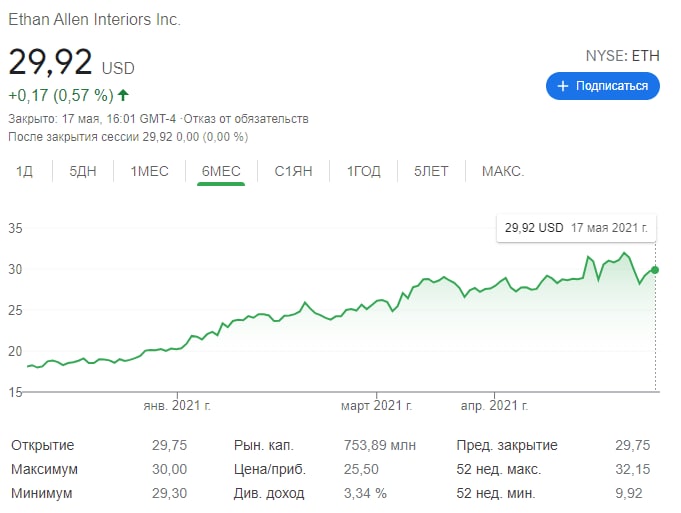Click the +0,17 (0,57 %) change value
The width and height of the screenshot is (681, 513).
61,95
